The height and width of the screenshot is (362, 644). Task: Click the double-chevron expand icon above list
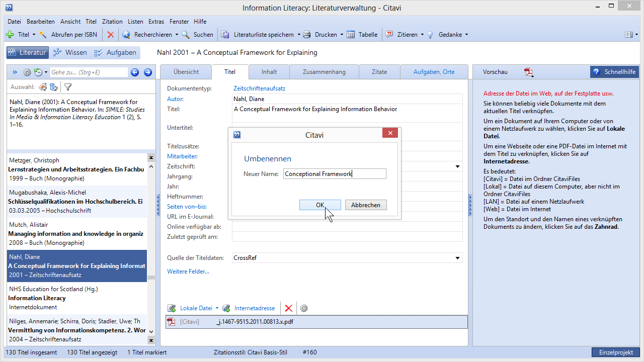coord(15,72)
